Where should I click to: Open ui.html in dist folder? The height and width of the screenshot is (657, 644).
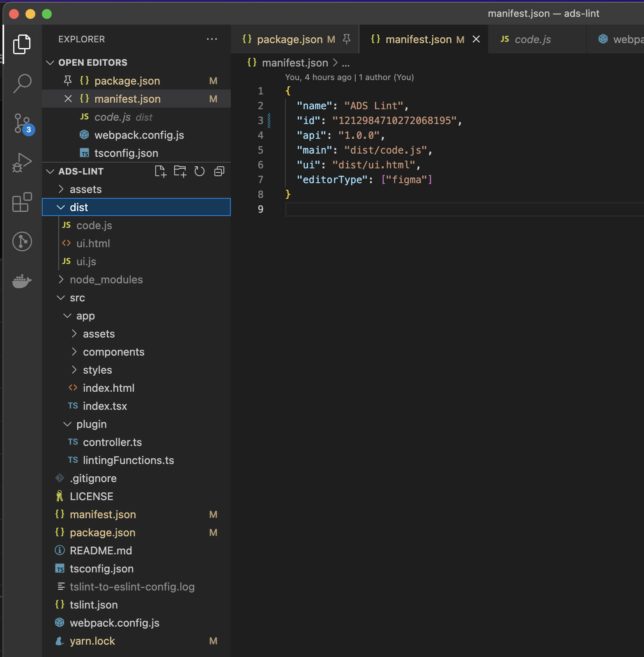coord(136,244)
